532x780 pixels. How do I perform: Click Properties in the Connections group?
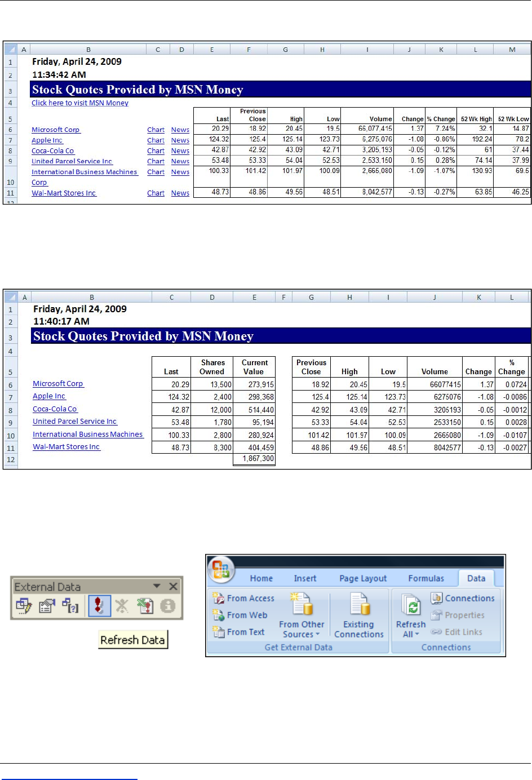[458, 615]
